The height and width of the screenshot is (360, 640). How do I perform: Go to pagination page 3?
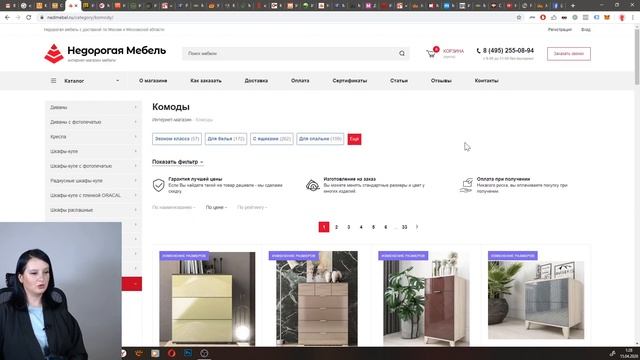tap(349, 227)
